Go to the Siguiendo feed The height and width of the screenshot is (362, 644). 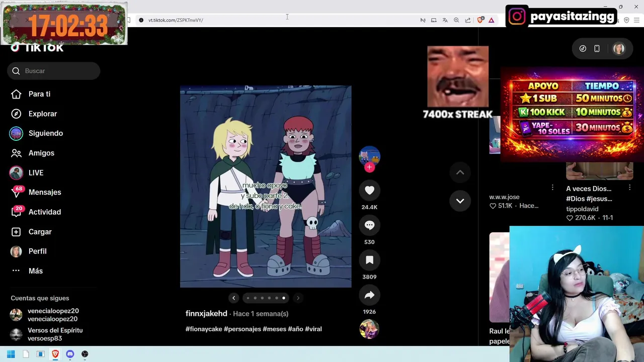tap(46, 133)
